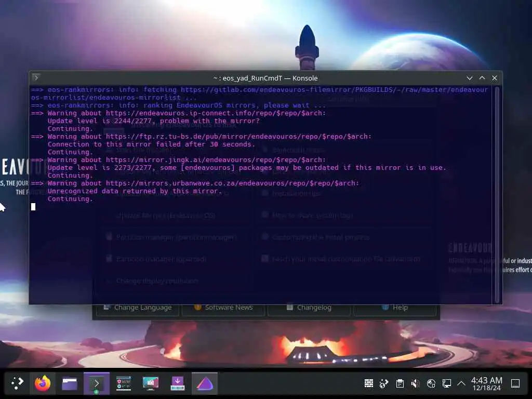The height and width of the screenshot is (399, 532).
Task: Switch to Konsole via its taskbar icon
Action: [97, 383]
